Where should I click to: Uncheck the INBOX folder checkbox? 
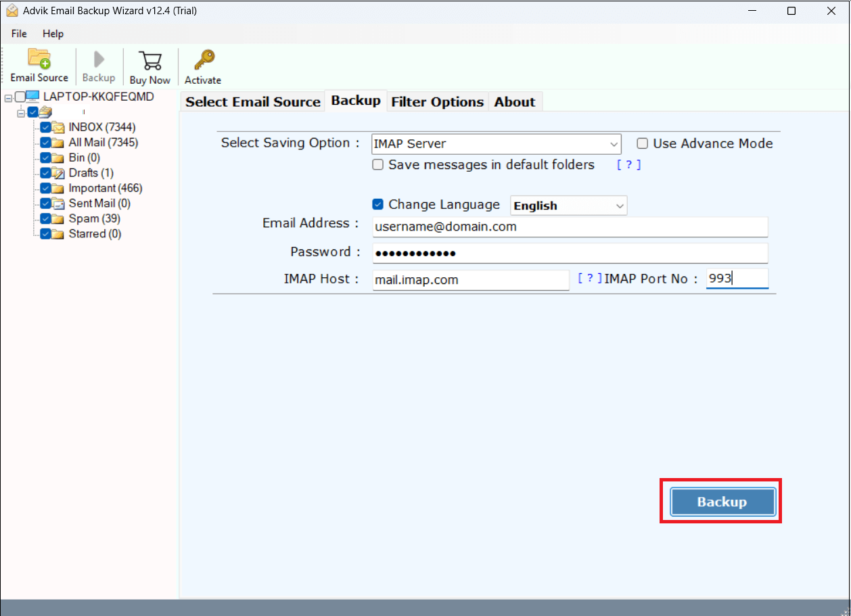(x=45, y=127)
